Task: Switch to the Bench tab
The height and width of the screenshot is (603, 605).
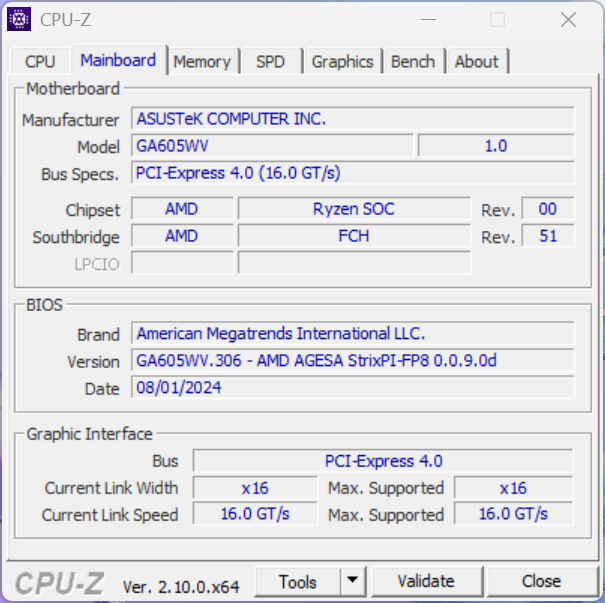Action: coord(413,61)
